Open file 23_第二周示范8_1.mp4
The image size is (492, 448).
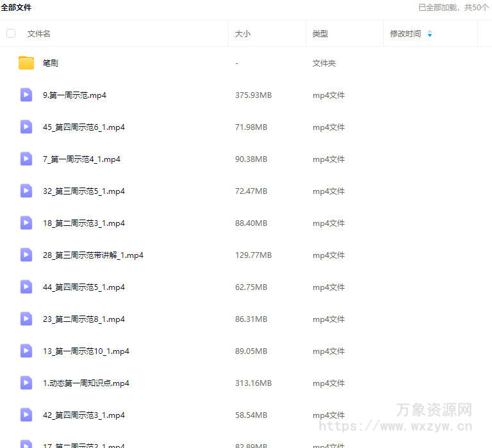(84, 319)
